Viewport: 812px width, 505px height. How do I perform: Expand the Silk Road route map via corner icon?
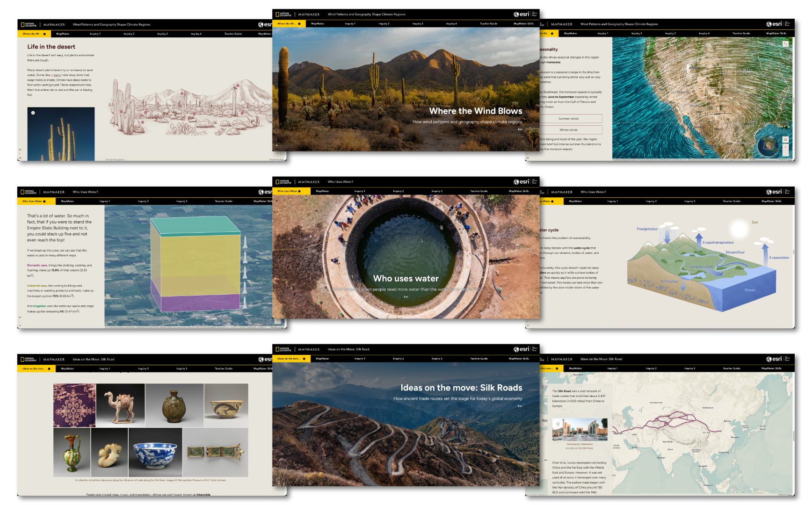(786, 378)
